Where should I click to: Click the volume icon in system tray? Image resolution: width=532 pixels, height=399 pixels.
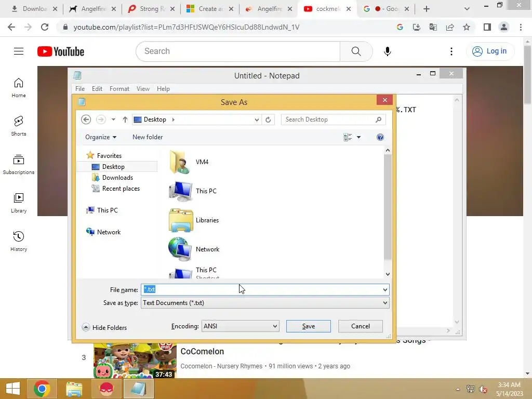pyautogui.click(x=483, y=389)
